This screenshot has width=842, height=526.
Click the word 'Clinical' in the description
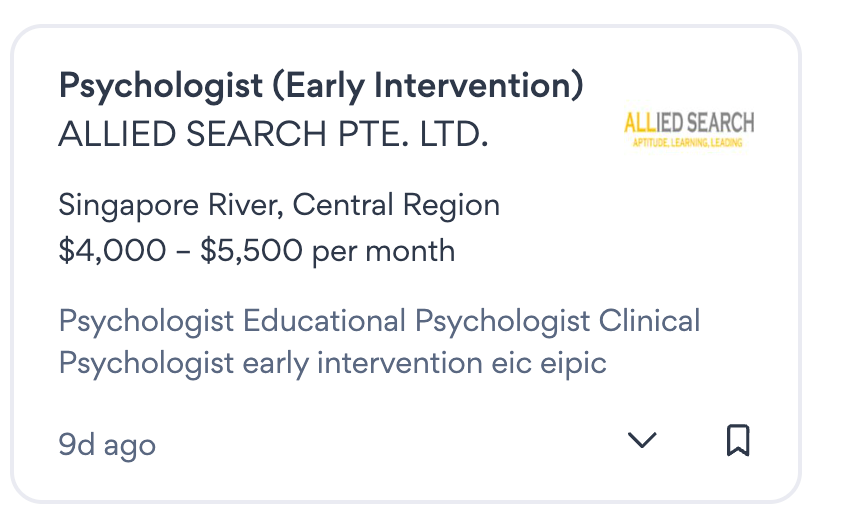tap(649, 321)
